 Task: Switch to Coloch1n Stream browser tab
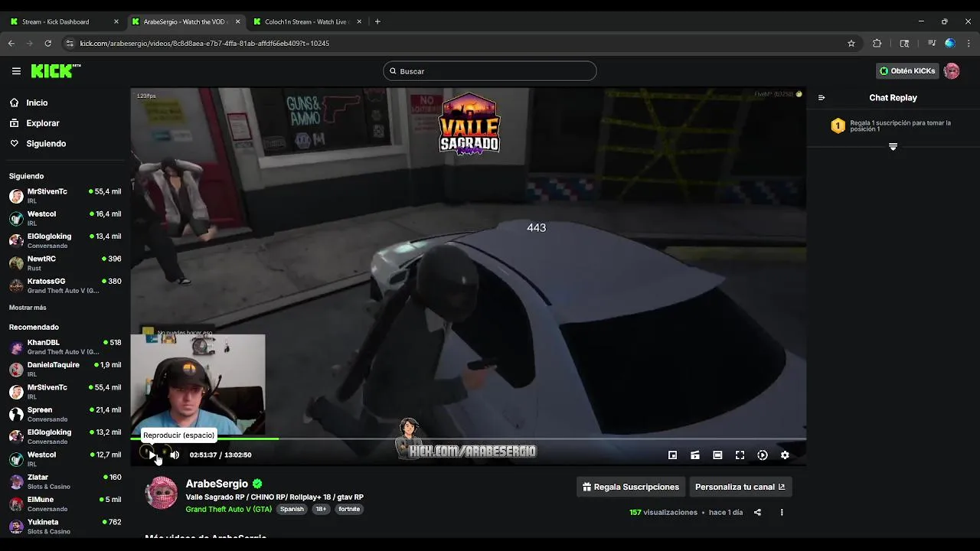tap(306, 21)
